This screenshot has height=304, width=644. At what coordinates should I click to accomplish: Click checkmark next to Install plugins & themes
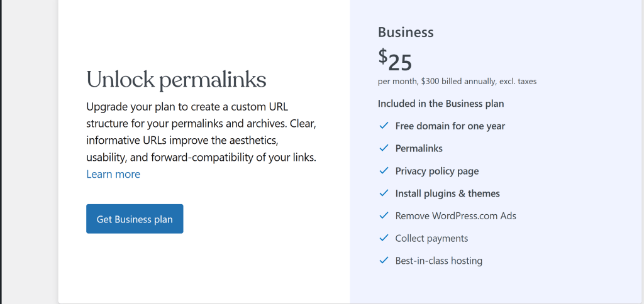(384, 193)
